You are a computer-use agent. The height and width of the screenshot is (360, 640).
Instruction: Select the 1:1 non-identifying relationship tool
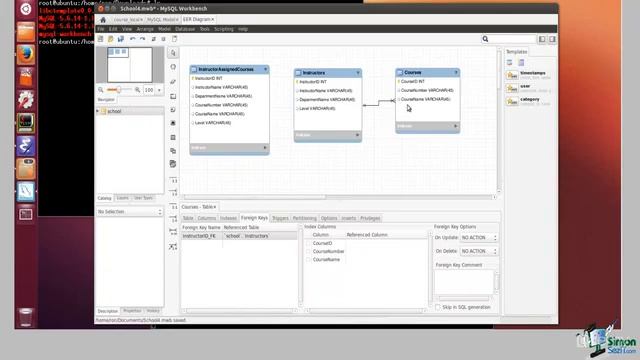[x=173, y=180]
